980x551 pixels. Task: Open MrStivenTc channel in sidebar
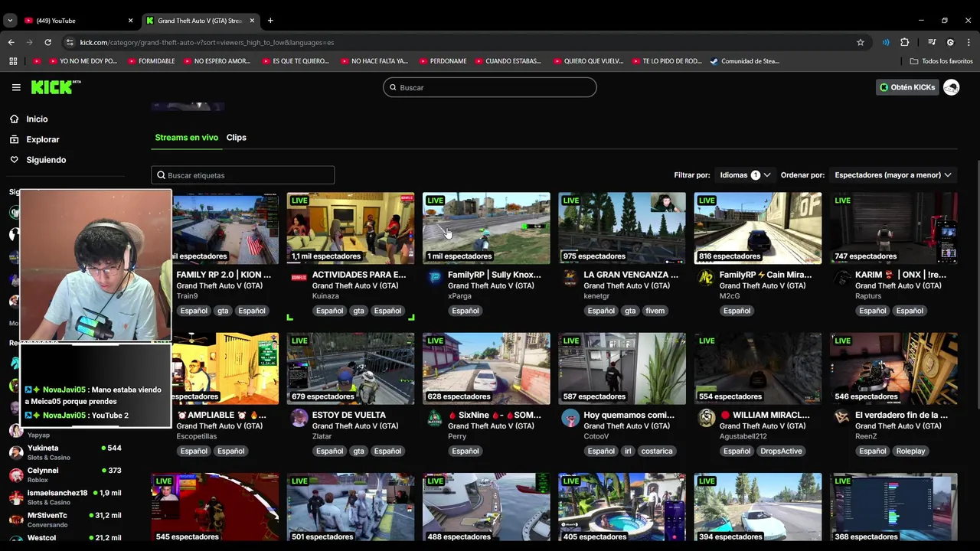coord(65,520)
